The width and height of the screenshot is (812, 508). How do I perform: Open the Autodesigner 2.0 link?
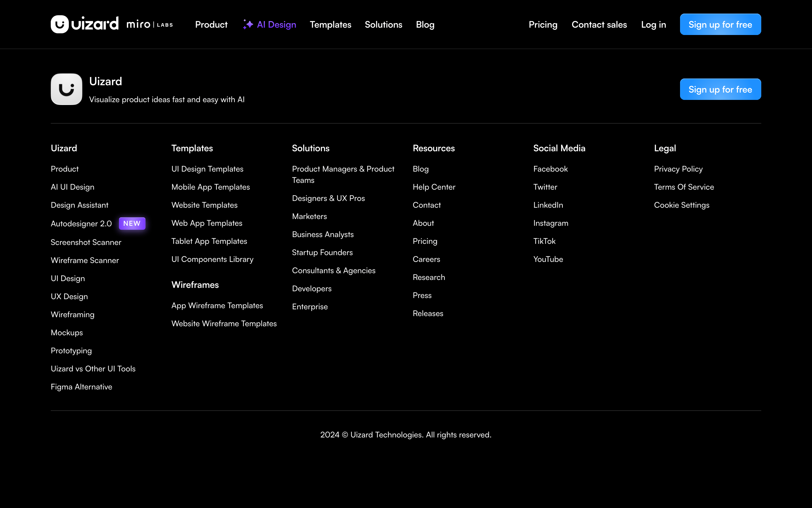coord(81,224)
